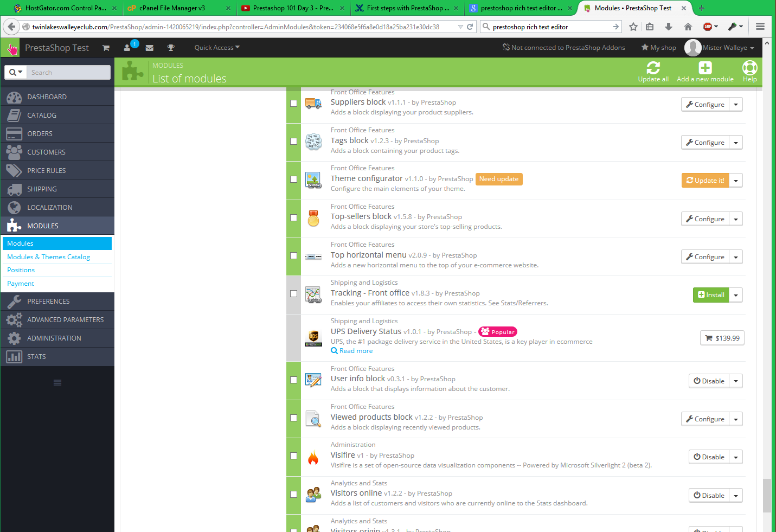The height and width of the screenshot is (532, 776).
Task: Open the browser downloads arrow
Action: click(669, 27)
